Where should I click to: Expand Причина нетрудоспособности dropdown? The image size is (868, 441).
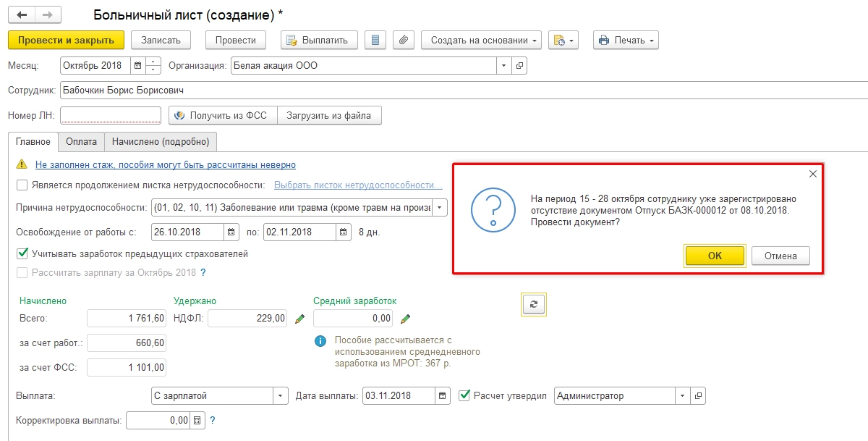(x=440, y=208)
